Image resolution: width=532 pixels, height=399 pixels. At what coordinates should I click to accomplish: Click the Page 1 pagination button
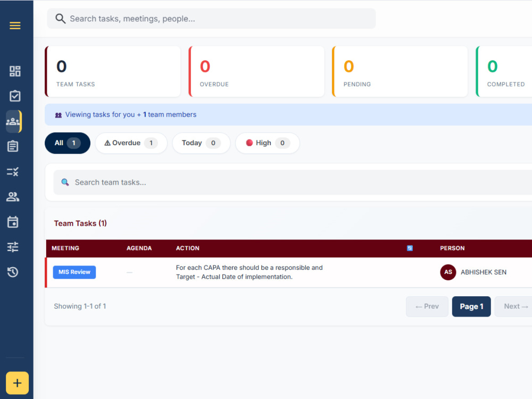(x=471, y=306)
